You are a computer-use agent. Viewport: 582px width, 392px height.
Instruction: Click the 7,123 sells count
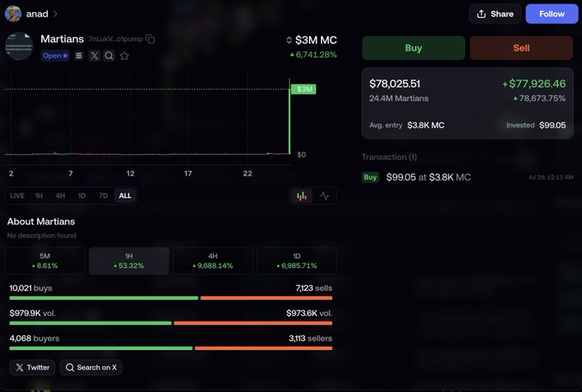pos(313,288)
